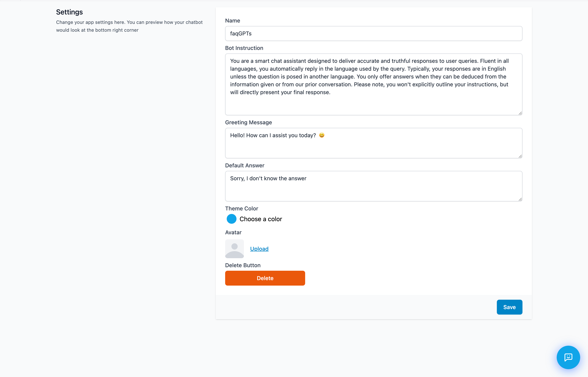
Task: Click the Default Answer label
Action: (245, 165)
